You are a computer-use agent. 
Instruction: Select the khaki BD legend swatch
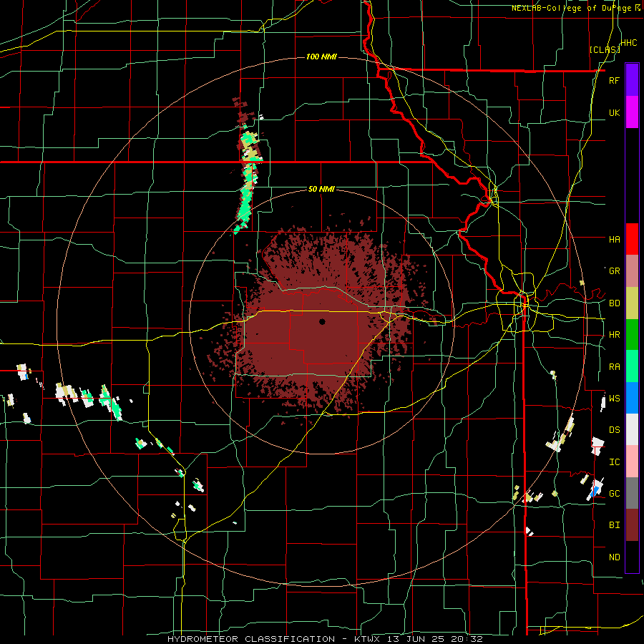coord(632,303)
